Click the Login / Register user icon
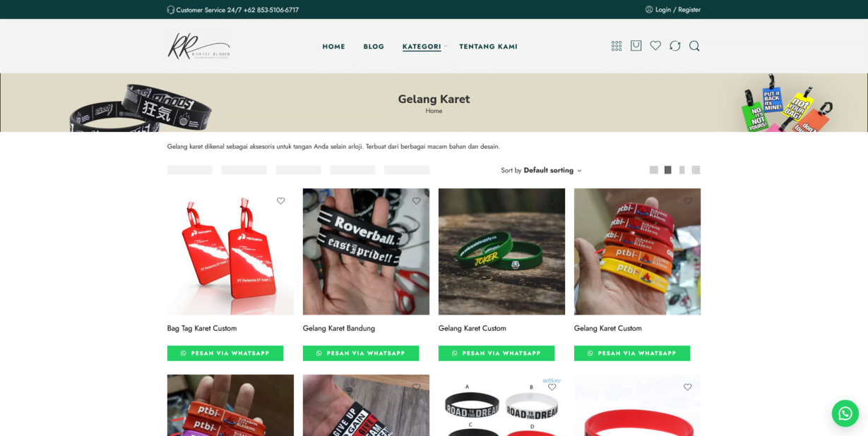The image size is (868, 436). click(649, 10)
